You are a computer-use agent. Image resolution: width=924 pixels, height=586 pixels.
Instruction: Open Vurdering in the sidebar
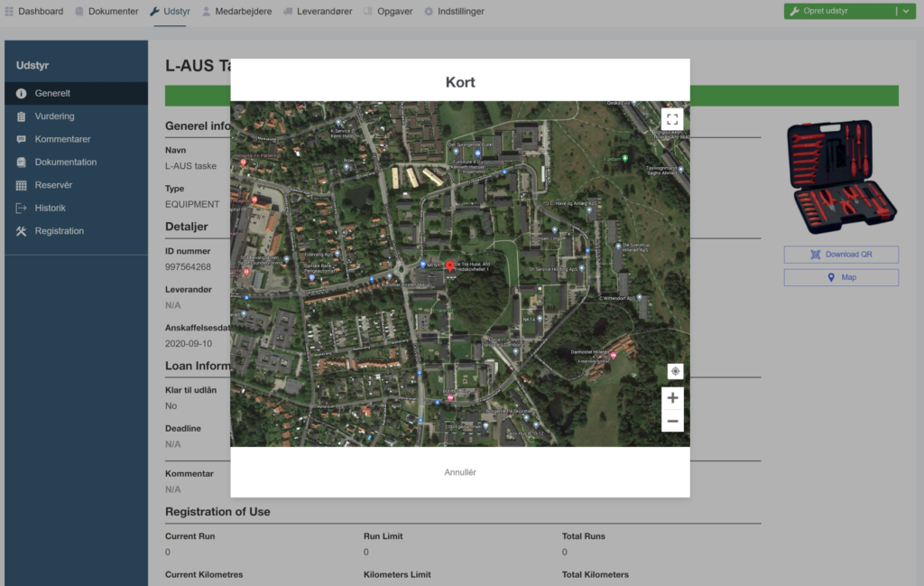(76, 116)
